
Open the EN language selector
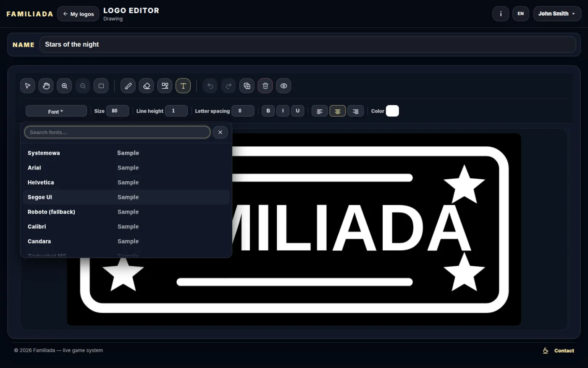(521, 14)
